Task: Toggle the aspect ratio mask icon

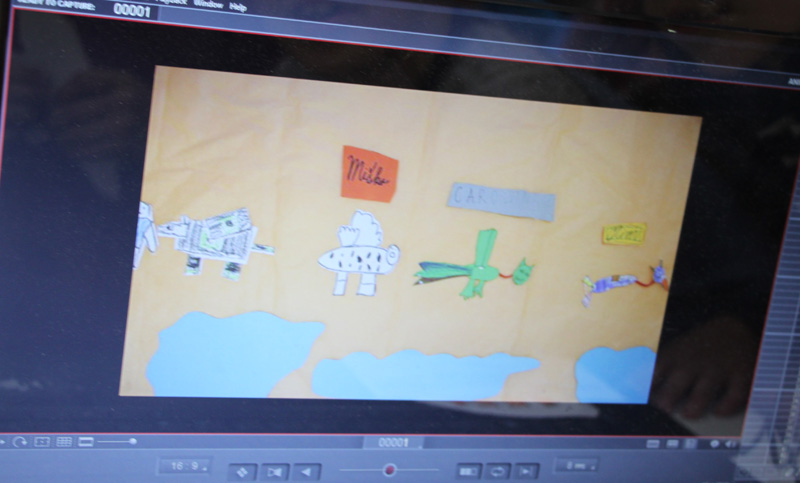Action: (x=85, y=441)
